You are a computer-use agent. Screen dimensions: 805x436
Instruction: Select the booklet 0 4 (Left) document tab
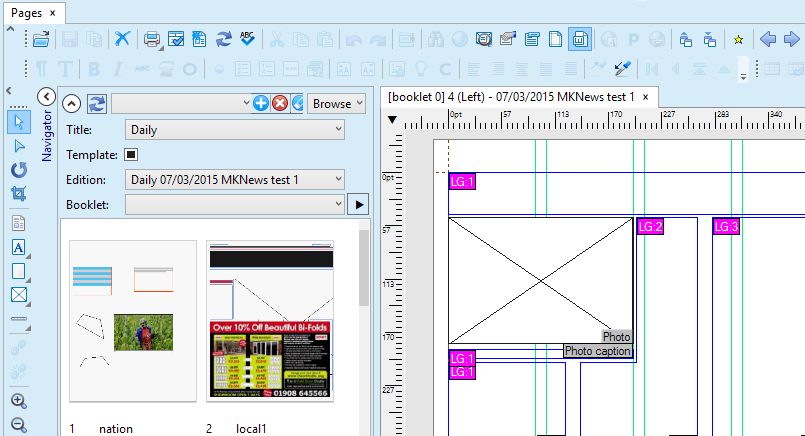(x=511, y=97)
